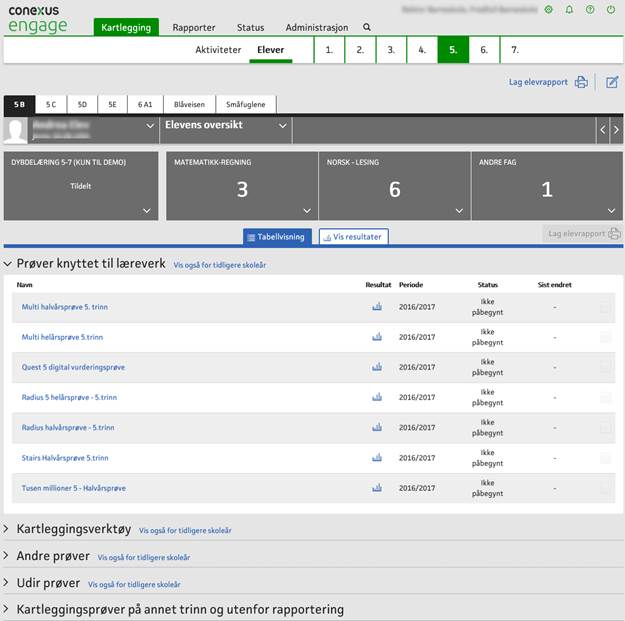Click the Vis resultater button
The height and width of the screenshot is (621, 625).
(x=352, y=237)
